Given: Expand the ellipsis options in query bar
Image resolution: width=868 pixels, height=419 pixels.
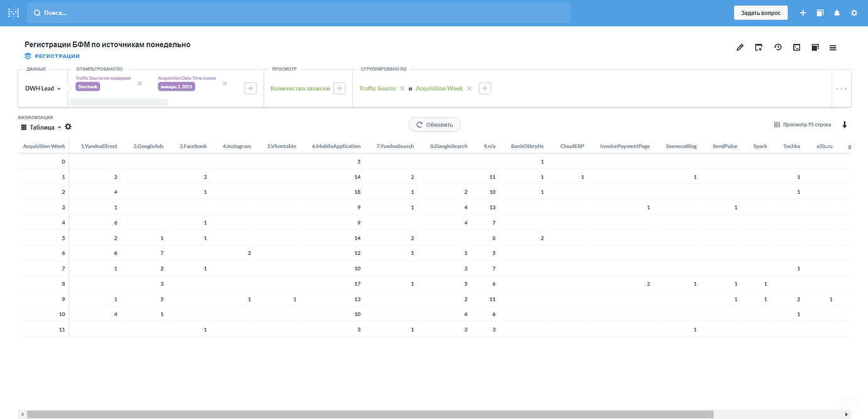Looking at the screenshot, I should [x=842, y=89].
